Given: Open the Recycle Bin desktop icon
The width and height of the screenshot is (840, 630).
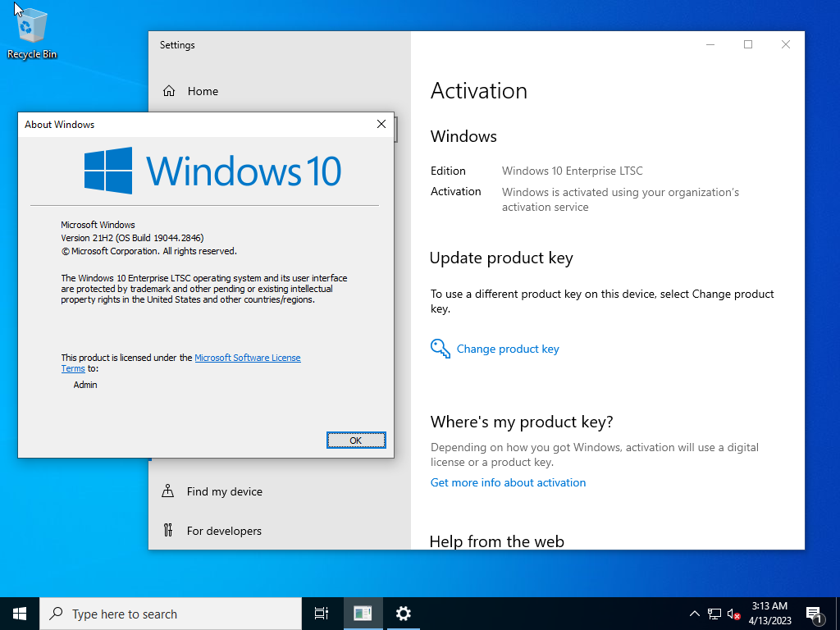Looking at the screenshot, I should tap(32, 33).
